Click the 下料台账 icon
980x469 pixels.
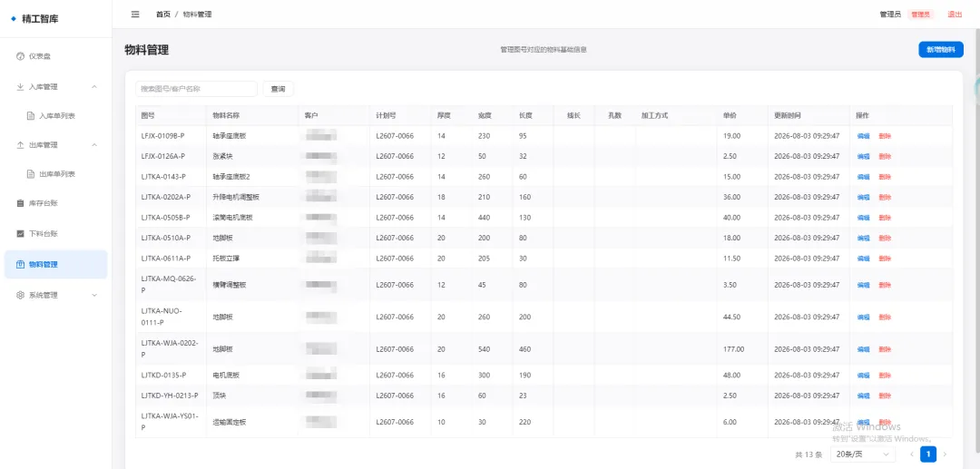(20, 233)
